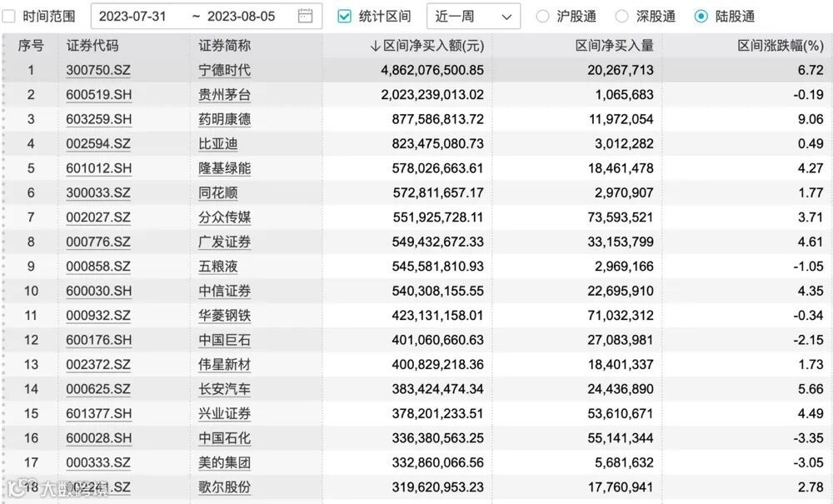Open stock code 000333.SZ link
Image resolution: width=833 pixels, height=504 pixels.
pos(98,462)
